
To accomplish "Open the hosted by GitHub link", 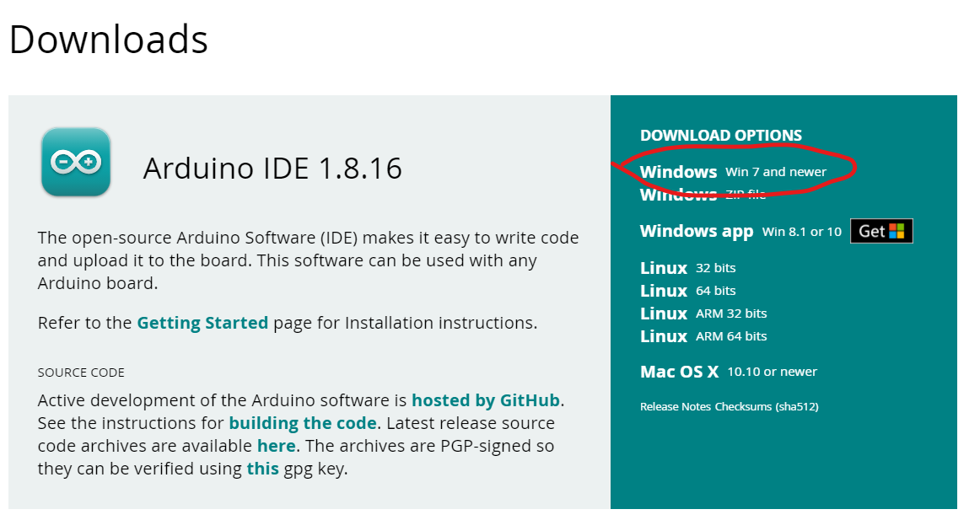I will click(x=485, y=400).
